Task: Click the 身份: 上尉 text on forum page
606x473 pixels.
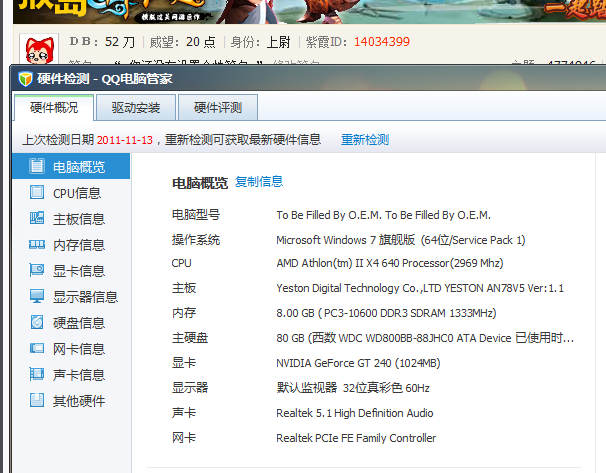Action: click(260, 42)
